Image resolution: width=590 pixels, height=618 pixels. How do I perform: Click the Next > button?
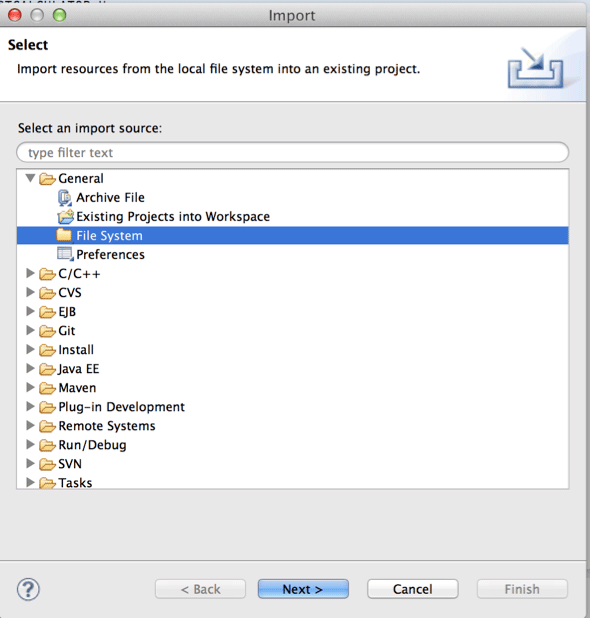click(x=303, y=589)
